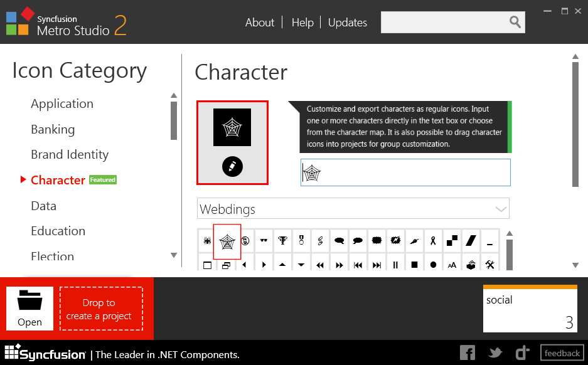Screen dimensions: 588x365
Task: Choose the right-pointing triangle character
Action: pyautogui.click(x=264, y=265)
